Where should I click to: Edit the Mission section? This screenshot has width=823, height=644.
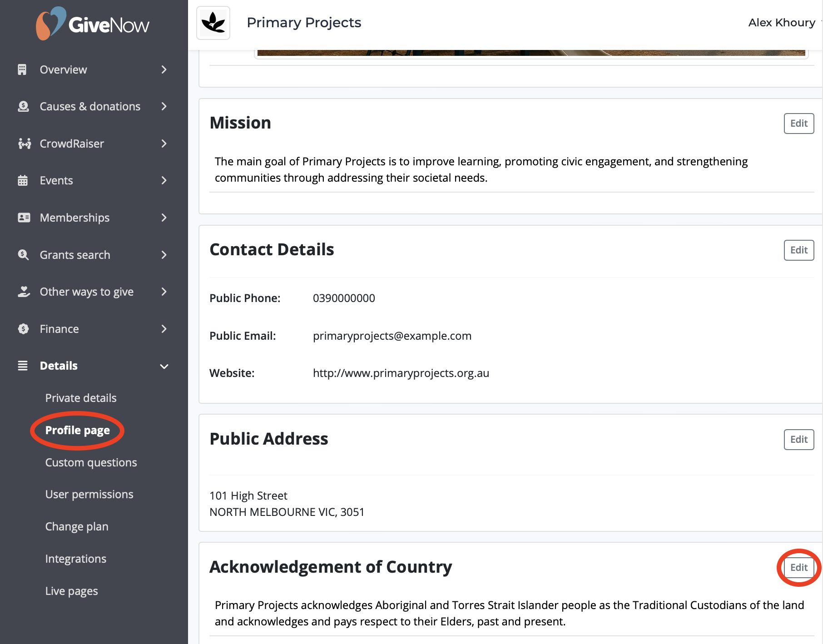click(798, 124)
